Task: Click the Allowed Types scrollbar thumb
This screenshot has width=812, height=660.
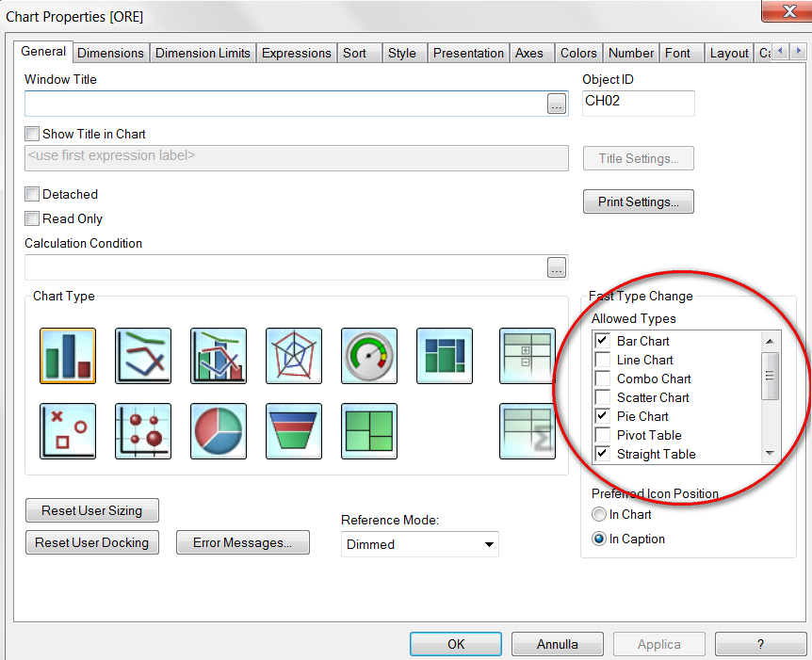Action: (x=770, y=376)
